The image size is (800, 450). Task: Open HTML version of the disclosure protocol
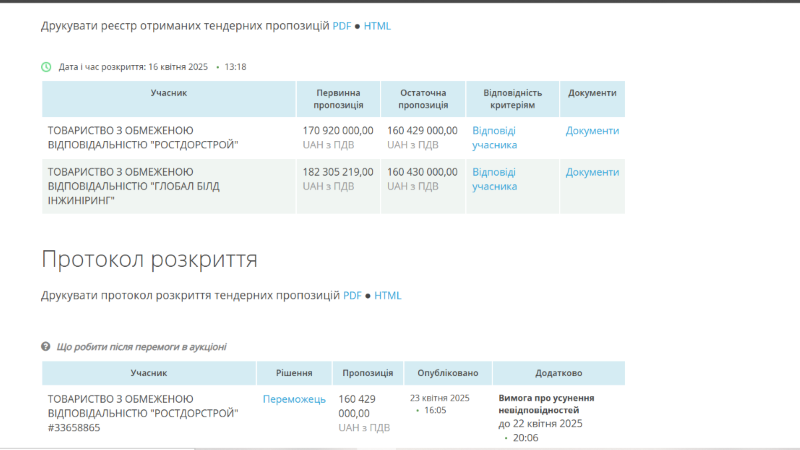pos(388,296)
